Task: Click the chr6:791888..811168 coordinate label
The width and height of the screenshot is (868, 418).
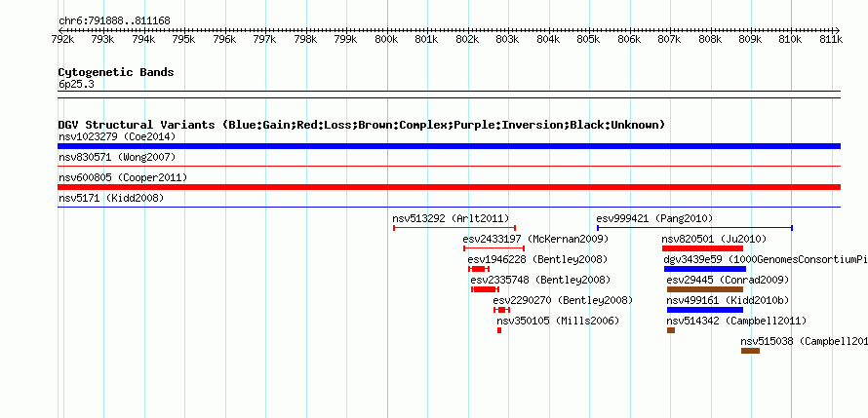Action: point(114,21)
